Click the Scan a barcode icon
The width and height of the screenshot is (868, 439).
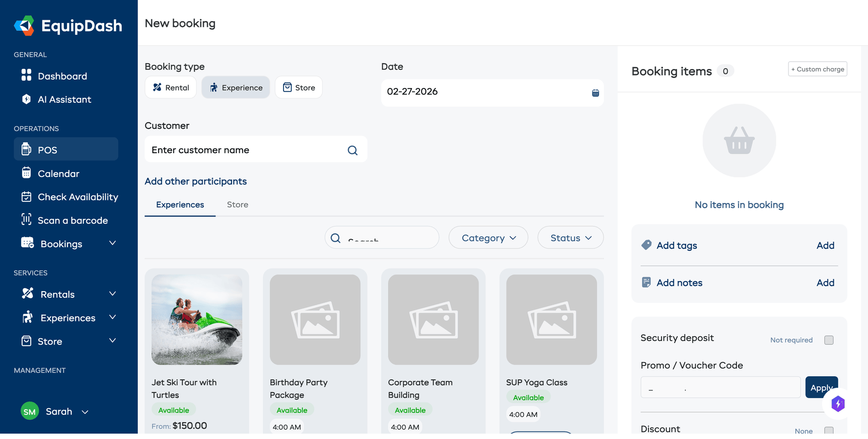(x=27, y=220)
